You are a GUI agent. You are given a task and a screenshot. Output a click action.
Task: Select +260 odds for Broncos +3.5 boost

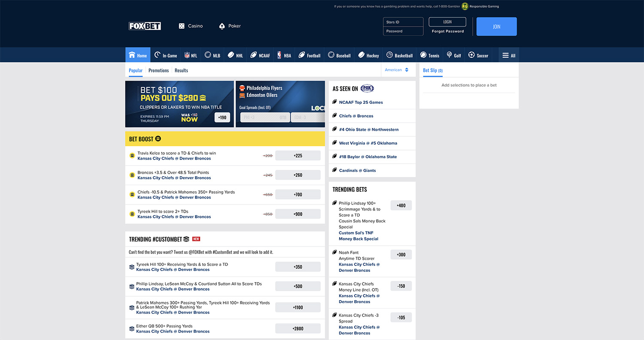(x=298, y=175)
